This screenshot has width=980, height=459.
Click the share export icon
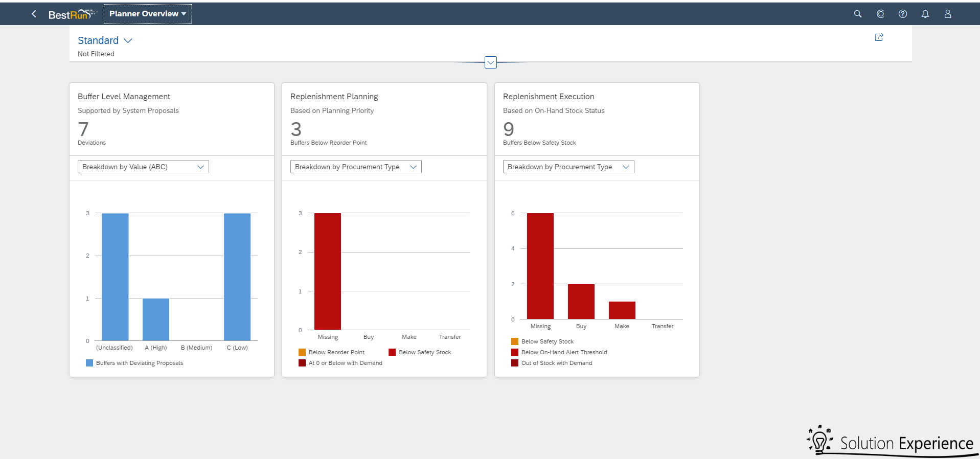click(x=879, y=37)
